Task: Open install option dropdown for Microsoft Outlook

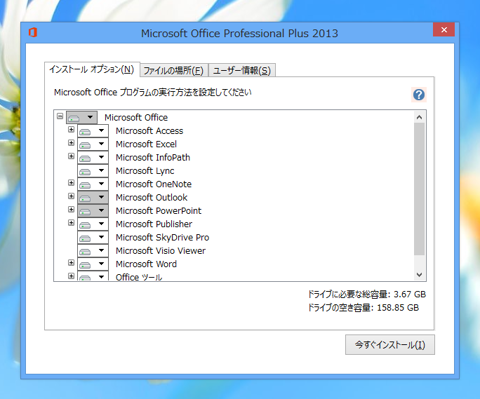Action: [x=93, y=197]
